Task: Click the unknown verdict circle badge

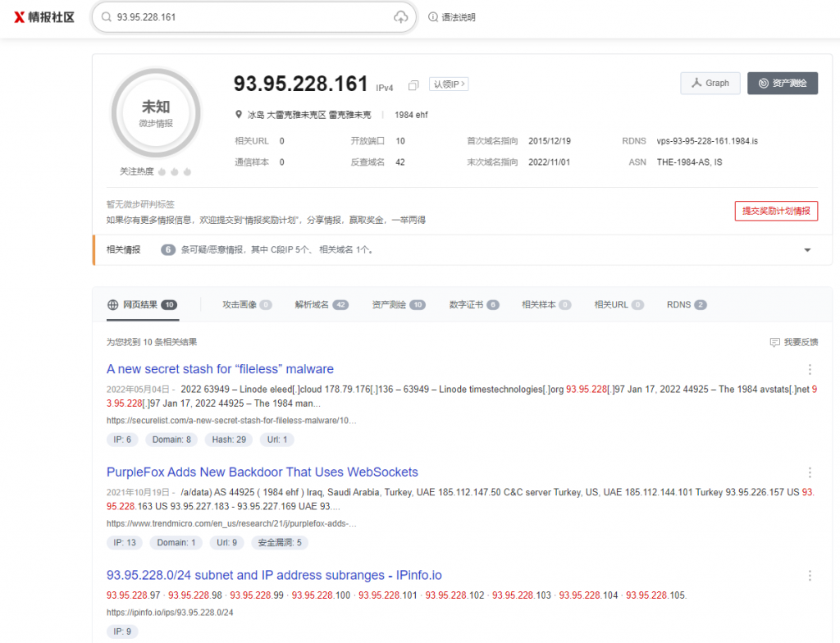Action: [x=156, y=113]
